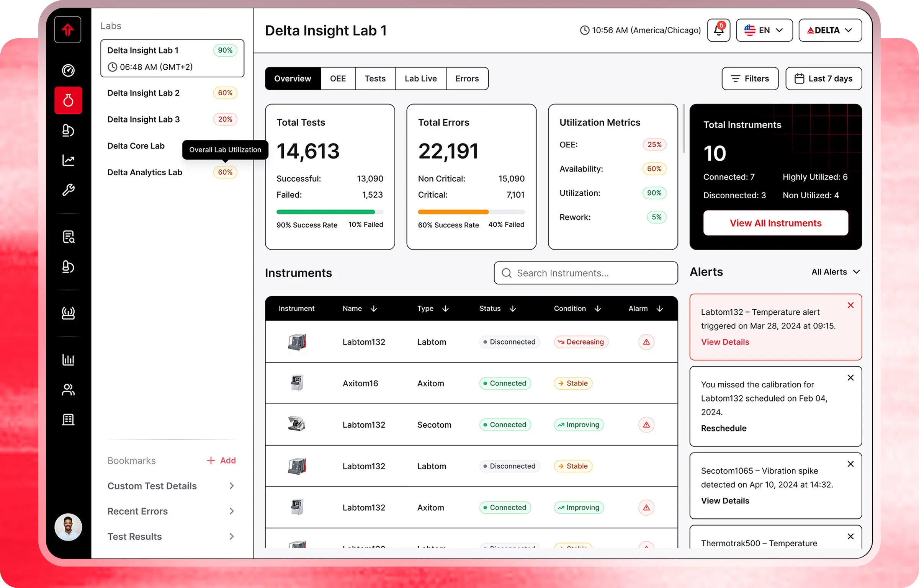
Task: Open the EN language dropdown
Action: (764, 30)
